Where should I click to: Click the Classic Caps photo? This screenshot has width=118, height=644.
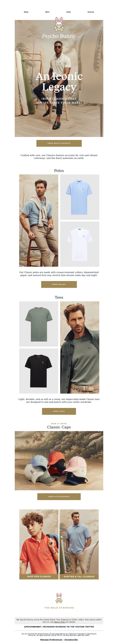[59, 461]
